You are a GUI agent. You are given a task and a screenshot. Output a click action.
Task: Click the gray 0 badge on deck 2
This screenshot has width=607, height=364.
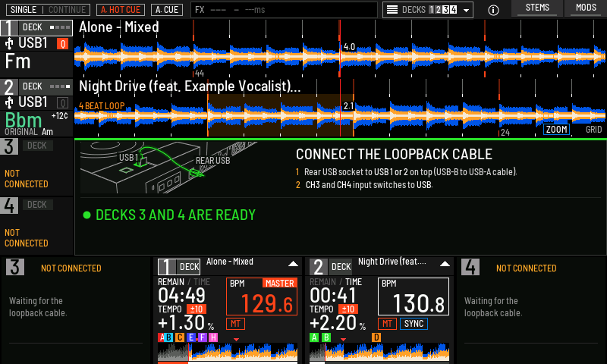click(x=62, y=103)
